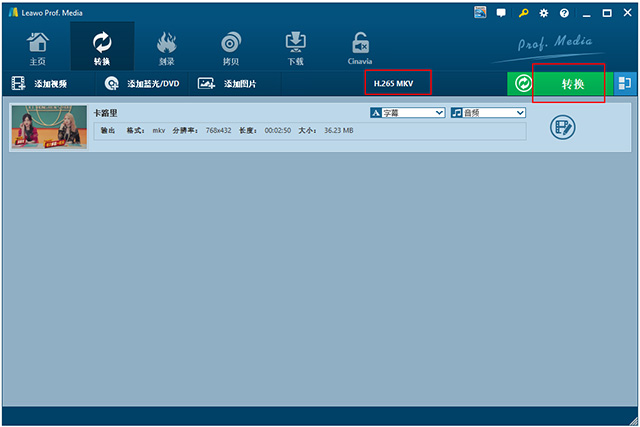The height and width of the screenshot is (427, 640).
Task: Open the 下载 download module
Action: click(296, 48)
